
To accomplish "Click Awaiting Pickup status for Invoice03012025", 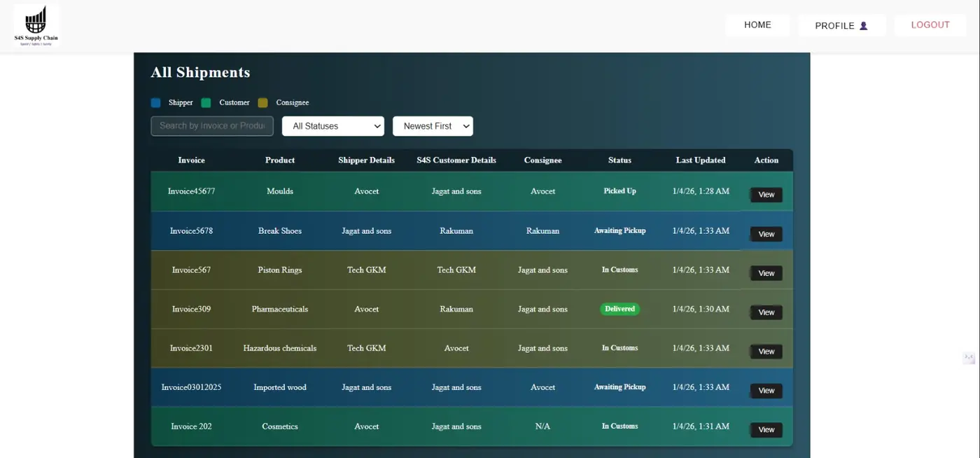I will 619,387.
